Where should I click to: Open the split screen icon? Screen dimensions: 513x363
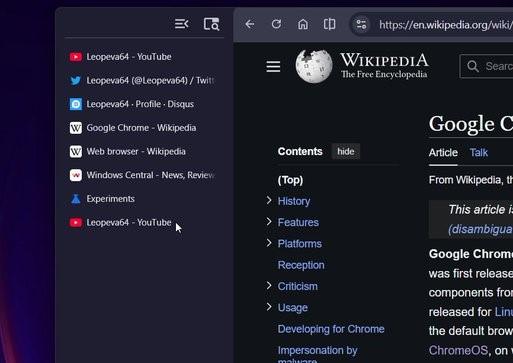[x=329, y=24]
